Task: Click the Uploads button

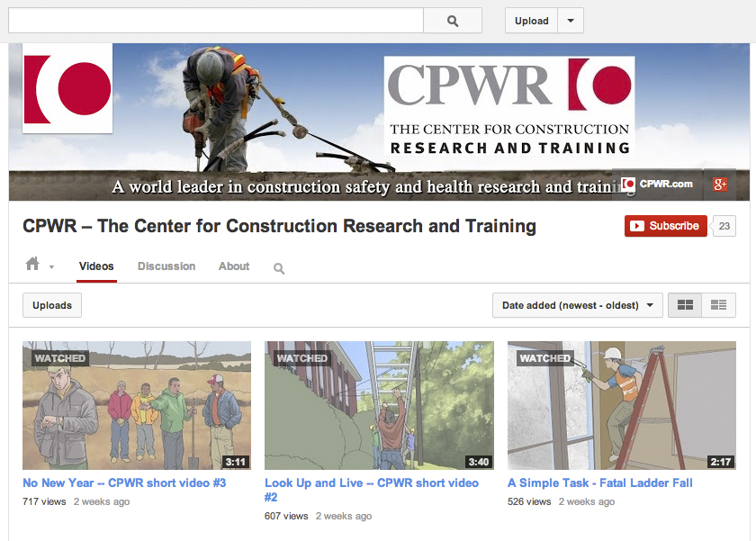Action: [x=51, y=305]
